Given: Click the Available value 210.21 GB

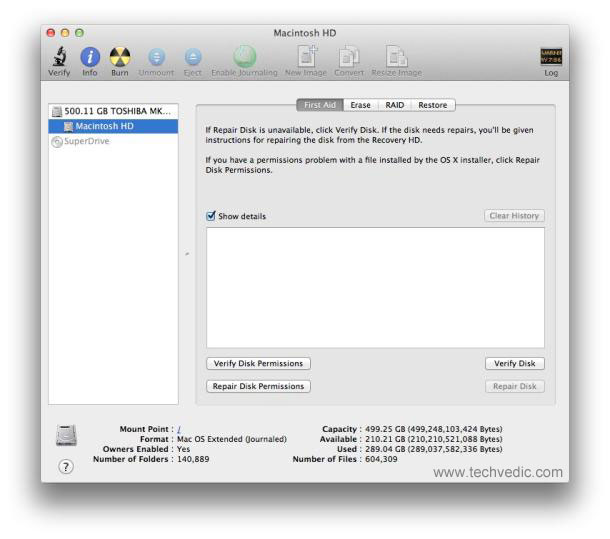Looking at the screenshot, I should coord(434,439).
